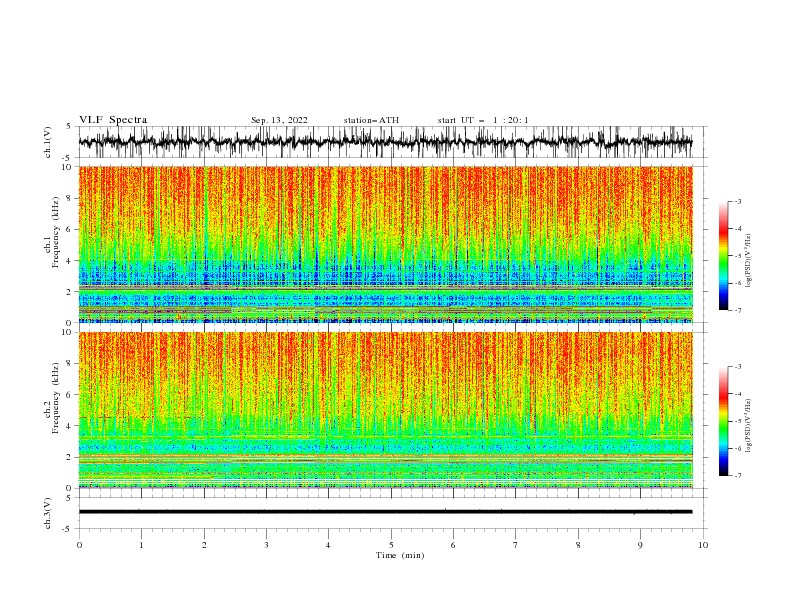The image size is (792, 612).
Task: Click the 'Time (min)' axis label
Action: 400,555
